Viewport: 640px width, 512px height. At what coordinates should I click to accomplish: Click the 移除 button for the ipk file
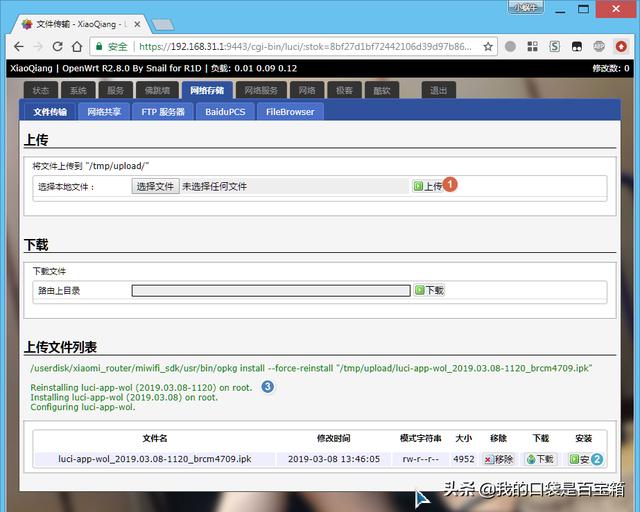[x=498, y=459]
